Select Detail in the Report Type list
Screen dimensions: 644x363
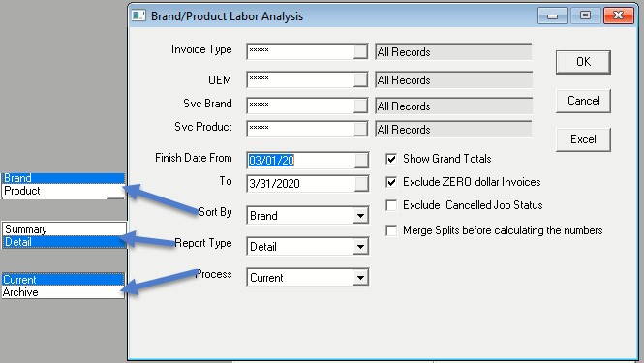click(x=64, y=242)
